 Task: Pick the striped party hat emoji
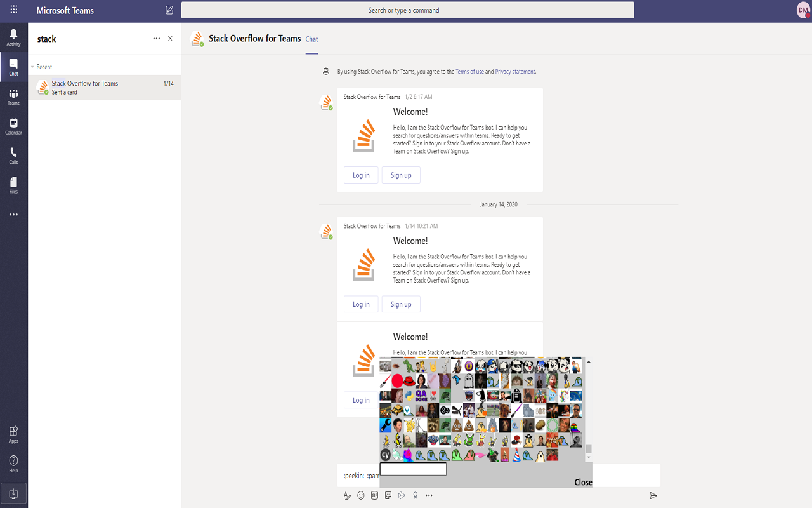(516, 455)
